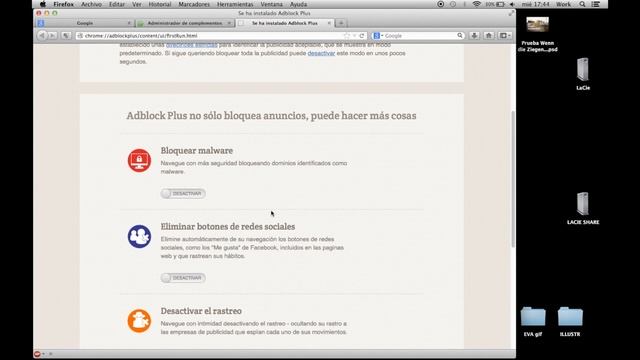Open a new tab with plus button
Image resolution: width=640 pixels, height=360 pixels.
(341, 23)
